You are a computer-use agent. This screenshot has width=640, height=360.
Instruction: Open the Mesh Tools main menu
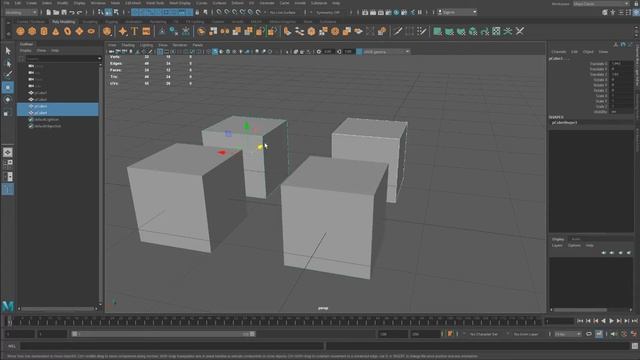pyautogui.click(x=155, y=3)
